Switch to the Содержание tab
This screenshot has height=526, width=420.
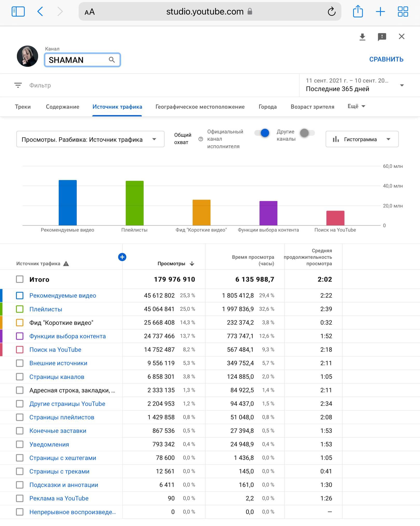pyautogui.click(x=62, y=107)
